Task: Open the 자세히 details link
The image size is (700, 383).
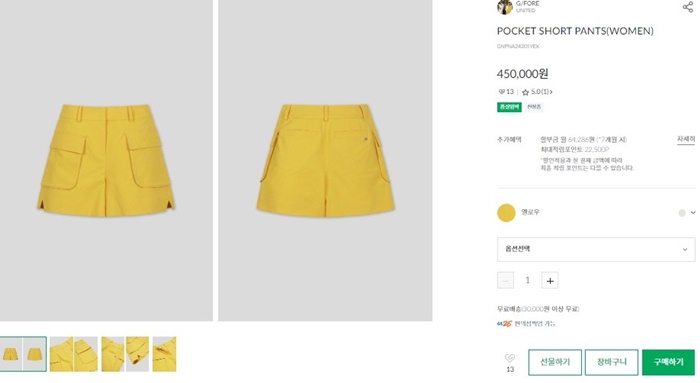Action: [686, 139]
